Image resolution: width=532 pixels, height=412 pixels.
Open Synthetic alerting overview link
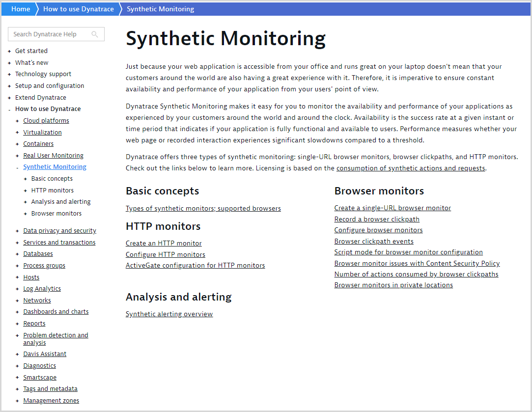point(169,314)
